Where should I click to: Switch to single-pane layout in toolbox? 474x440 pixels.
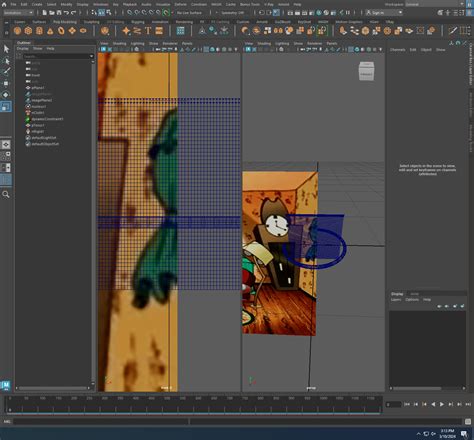click(x=6, y=145)
